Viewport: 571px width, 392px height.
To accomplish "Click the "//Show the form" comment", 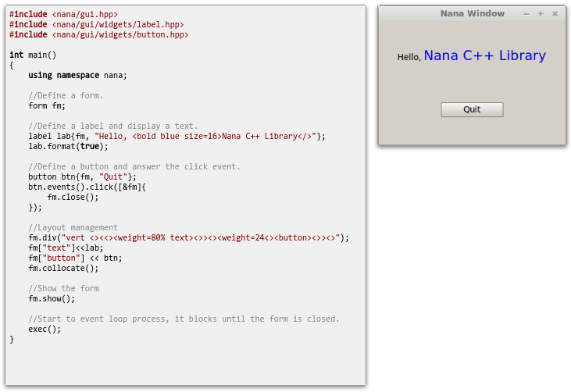I will 64,289.
